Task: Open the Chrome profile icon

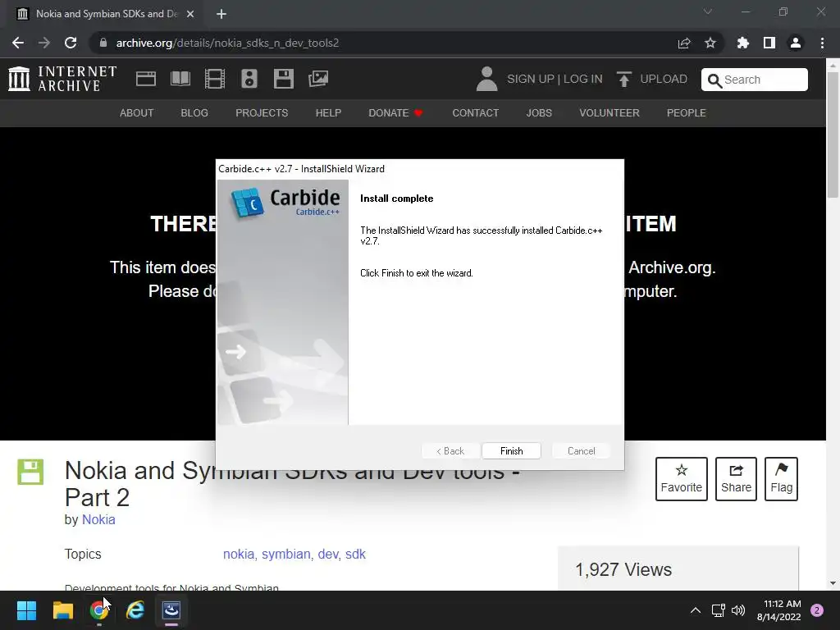Action: 796,43
